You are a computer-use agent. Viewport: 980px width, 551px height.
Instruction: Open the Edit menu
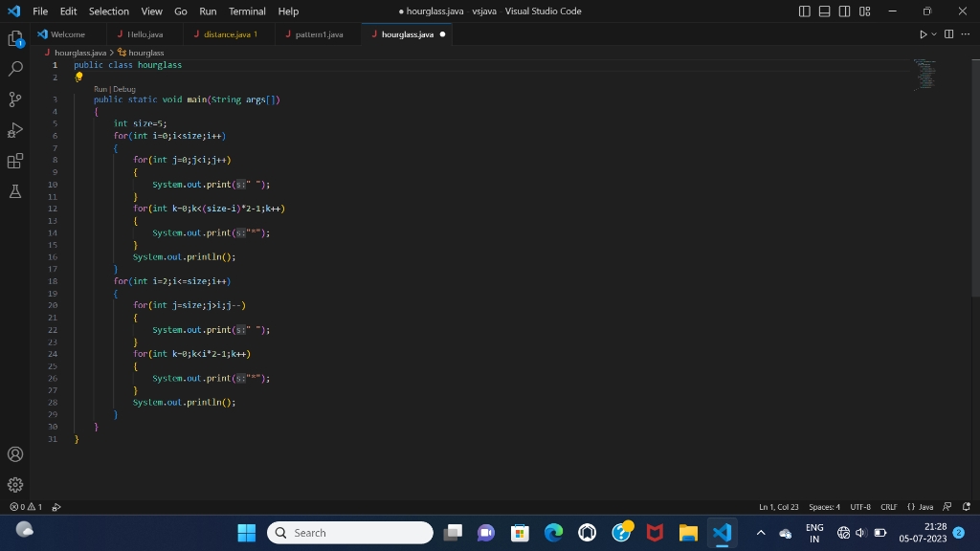point(68,11)
